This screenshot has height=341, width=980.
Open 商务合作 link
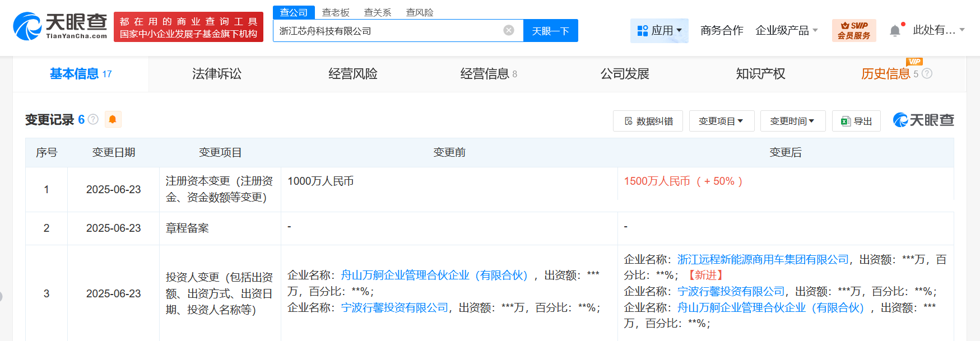tap(722, 30)
